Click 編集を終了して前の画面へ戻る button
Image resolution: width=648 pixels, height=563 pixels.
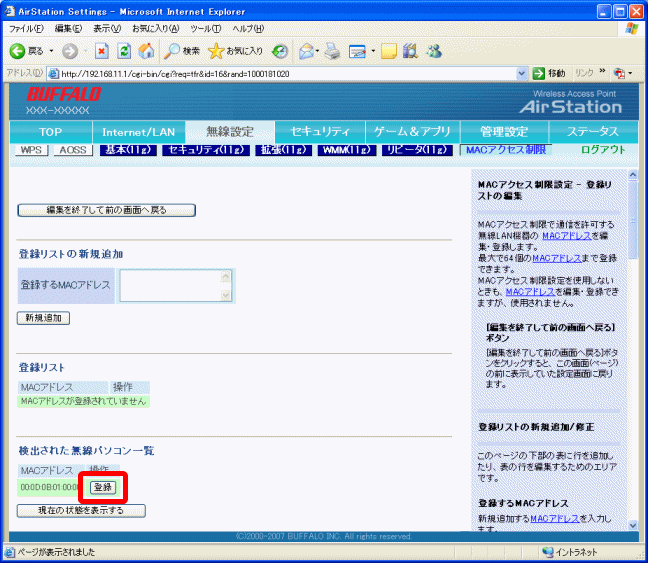pyautogui.click(x=106, y=210)
